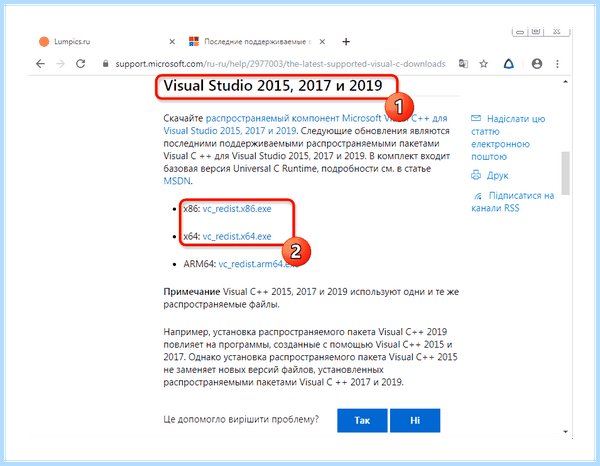Click the forward navigation arrow
The width and height of the screenshot is (600, 466).
tap(60, 64)
